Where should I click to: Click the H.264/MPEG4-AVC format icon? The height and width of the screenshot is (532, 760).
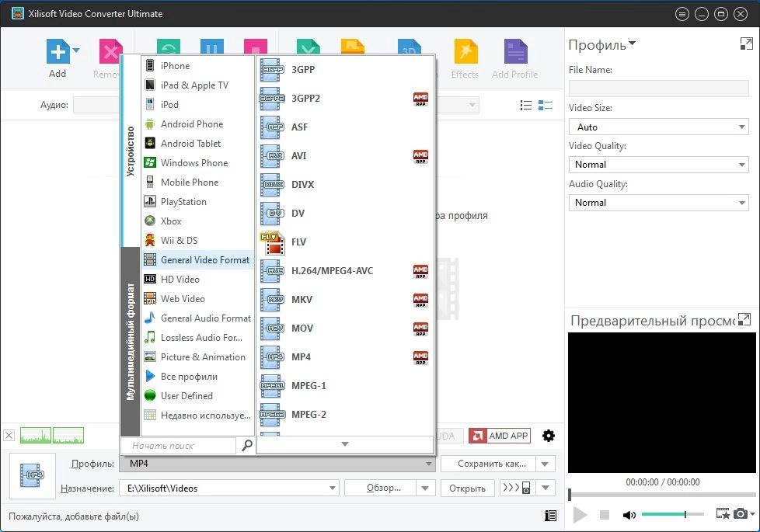pyautogui.click(x=272, y=271)
